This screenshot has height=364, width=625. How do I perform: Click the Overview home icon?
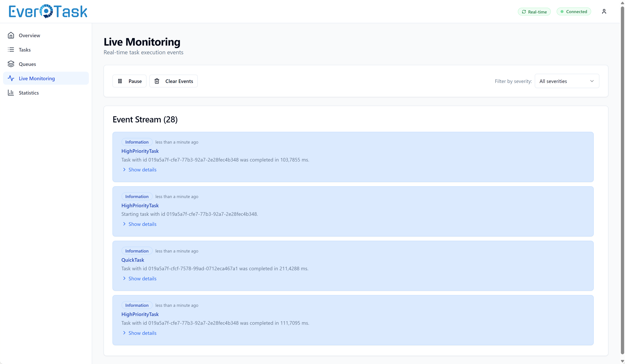tap(11, 36)
